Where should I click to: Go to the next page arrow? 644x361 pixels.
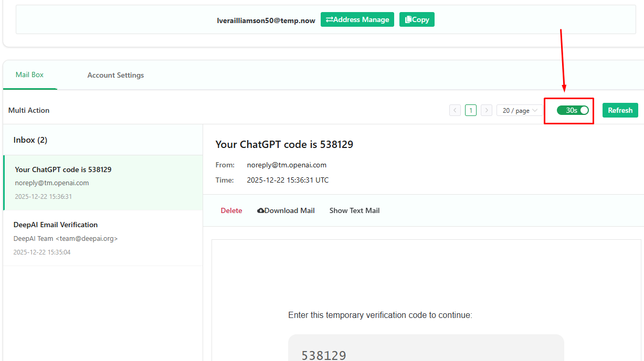pyautogui.click(x=487, y=110)
